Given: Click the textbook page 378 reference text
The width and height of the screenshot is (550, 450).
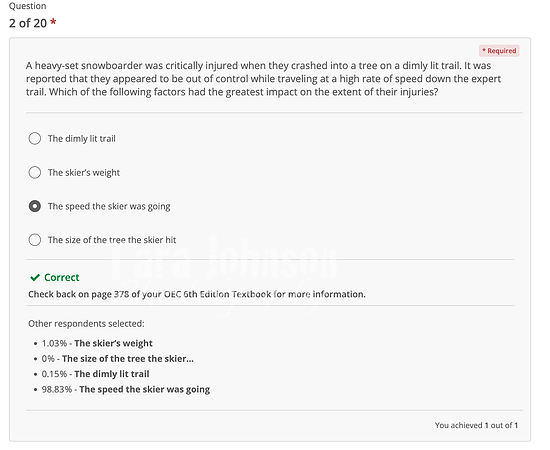Looking at the screenshot, I should coord(197,294).
